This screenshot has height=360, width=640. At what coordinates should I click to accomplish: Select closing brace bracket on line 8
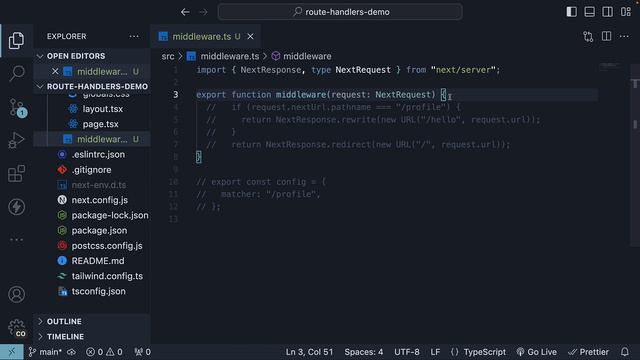[198, 157]
